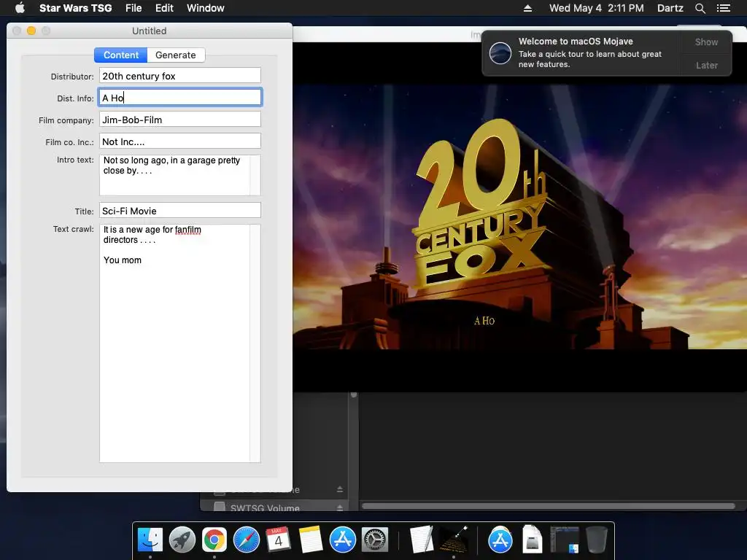Open the Trash from the Dock
This screenshot has height=560, width=747.
tap(596, 540)
